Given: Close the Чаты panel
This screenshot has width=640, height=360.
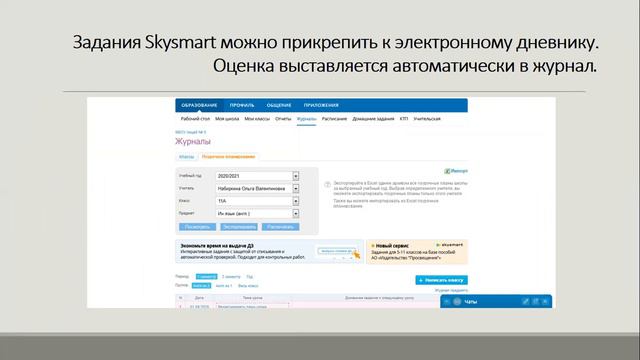Looking at the screenshot, I should tap(545, 302).
